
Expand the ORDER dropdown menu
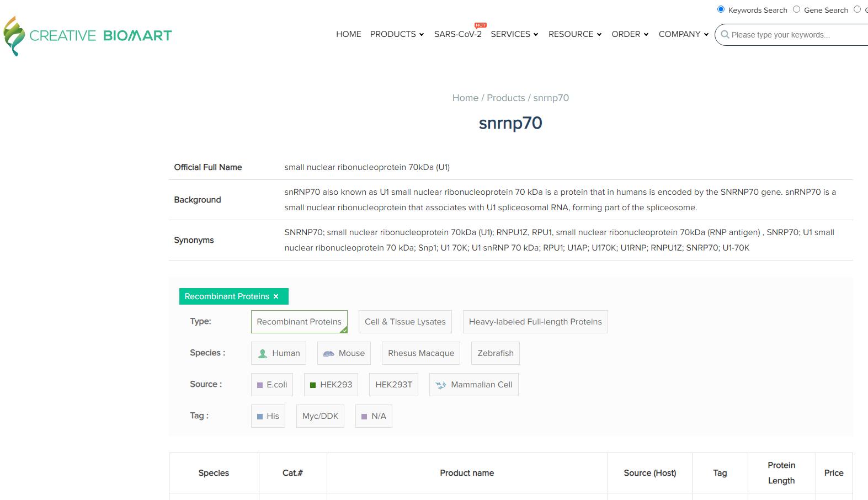[x=630, y=34]
